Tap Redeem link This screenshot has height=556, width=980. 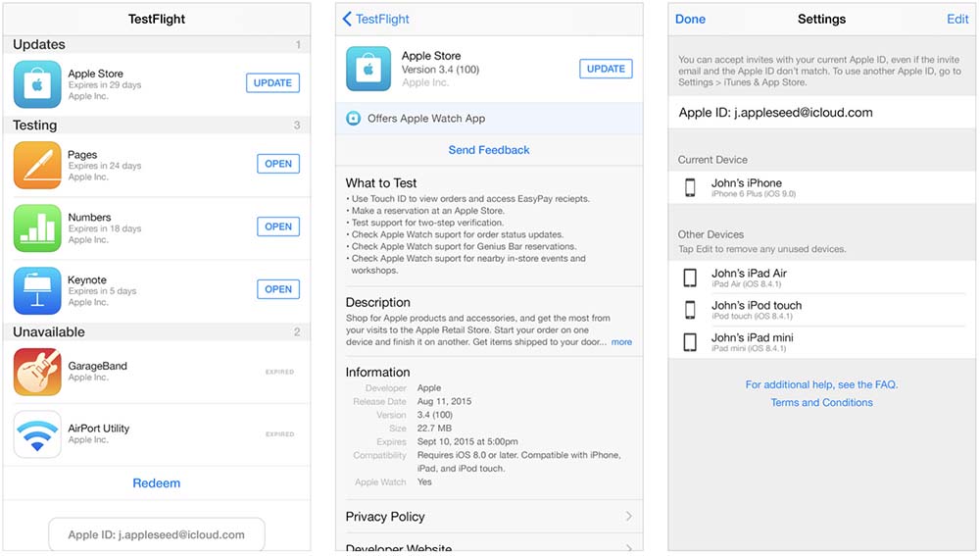pyautogui.click(x=156, y=482)
